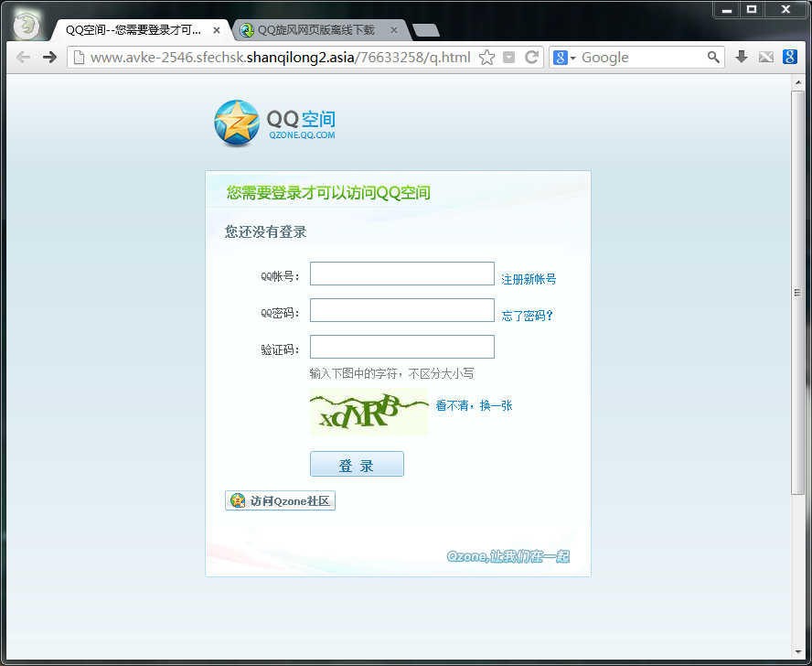Minimize the browser window

(x=727, y=9)
